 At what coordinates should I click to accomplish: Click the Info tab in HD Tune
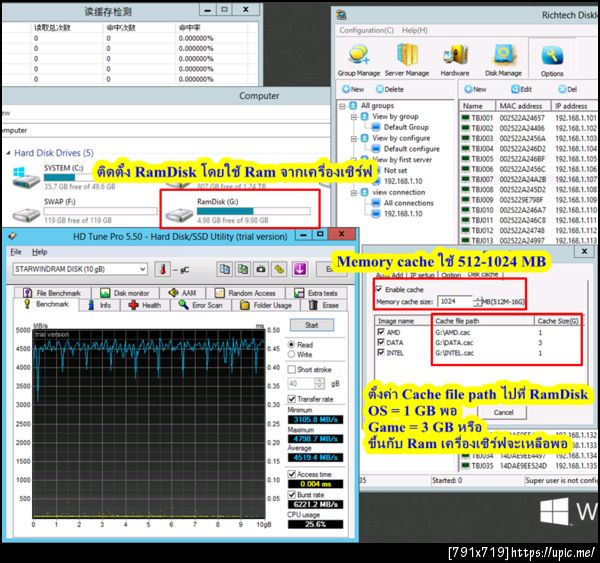[x=100, y=305]
